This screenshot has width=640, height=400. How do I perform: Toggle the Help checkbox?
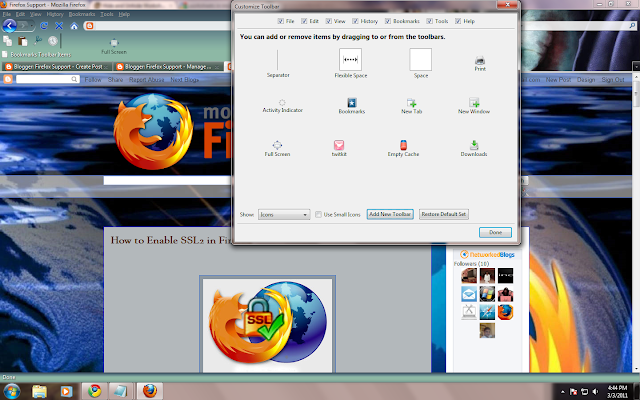[x=458, y=21]
